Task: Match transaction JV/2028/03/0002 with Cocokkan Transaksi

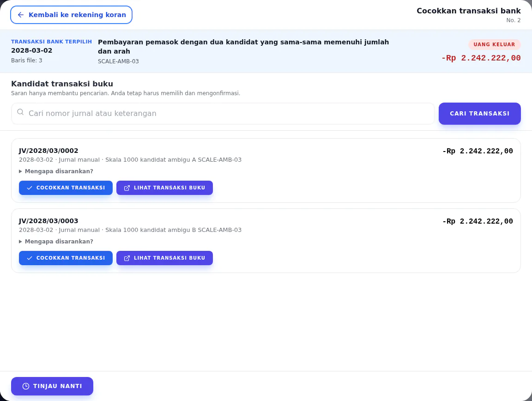Action: (x=66, y=188)
